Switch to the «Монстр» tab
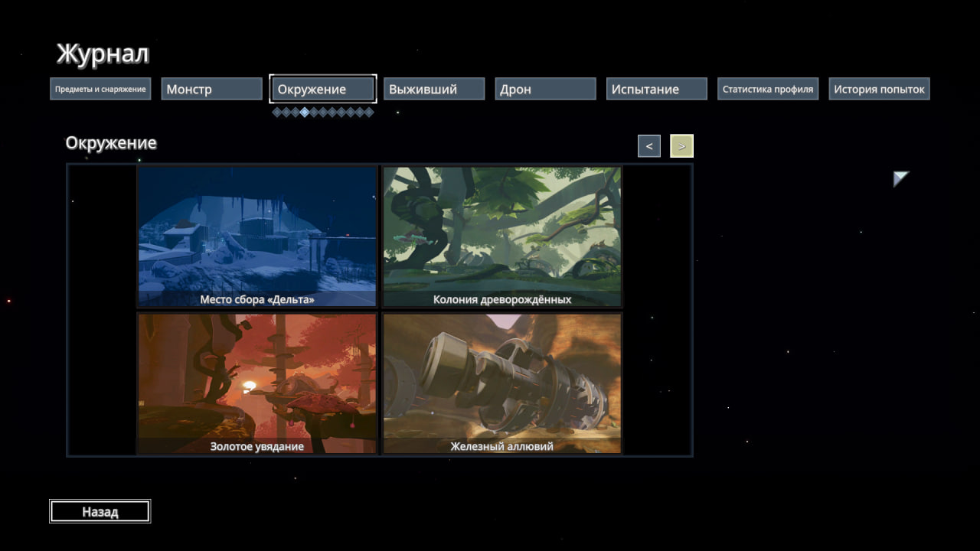The image size is (980, 551). pos(212,89)
